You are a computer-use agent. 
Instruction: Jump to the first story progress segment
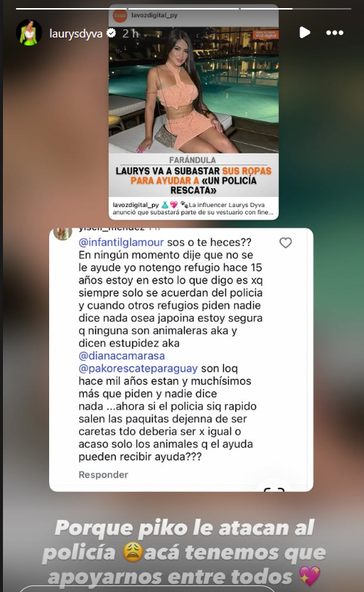click(71, 8)
